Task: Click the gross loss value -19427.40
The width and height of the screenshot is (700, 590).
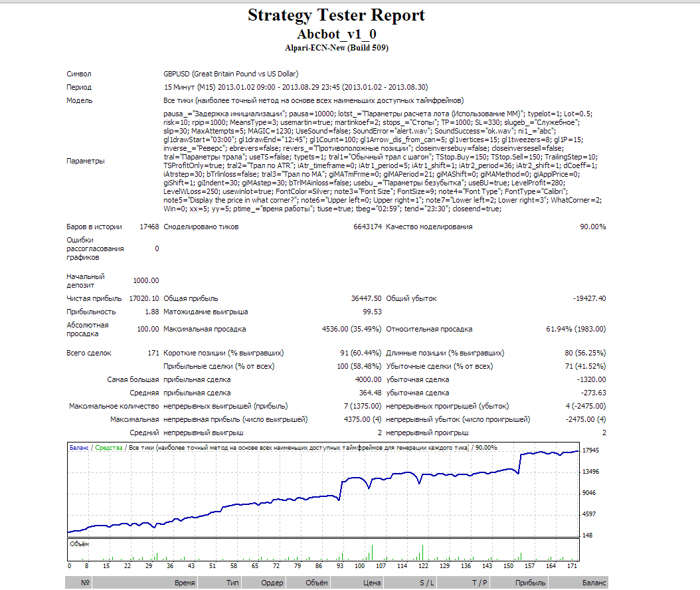Action: click(589, 298)
